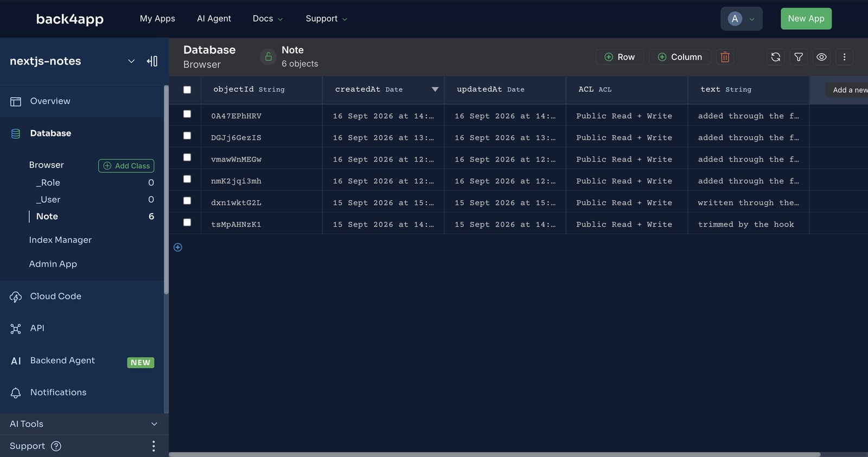Select the _Role class in browser
The height and width of the screenshot is (457, 868).
point(48,183)
